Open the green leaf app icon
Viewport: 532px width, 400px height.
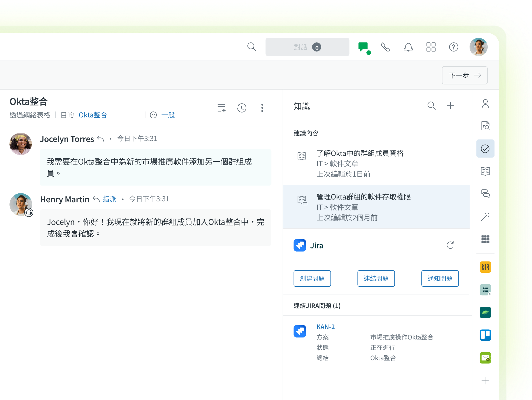(485, 312)
